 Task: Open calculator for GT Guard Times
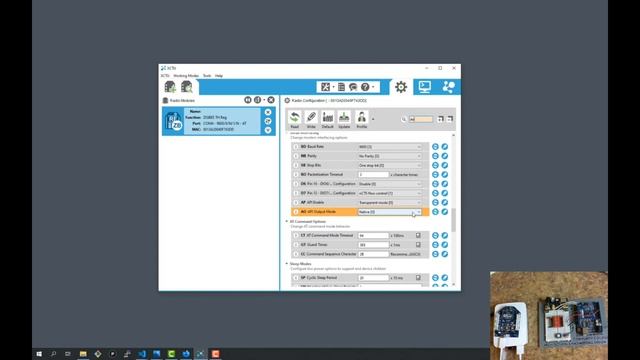coord(418,245)
